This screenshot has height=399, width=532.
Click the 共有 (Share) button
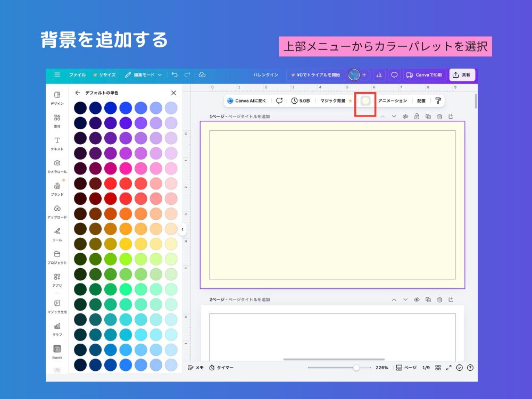(x=462, y=75)
